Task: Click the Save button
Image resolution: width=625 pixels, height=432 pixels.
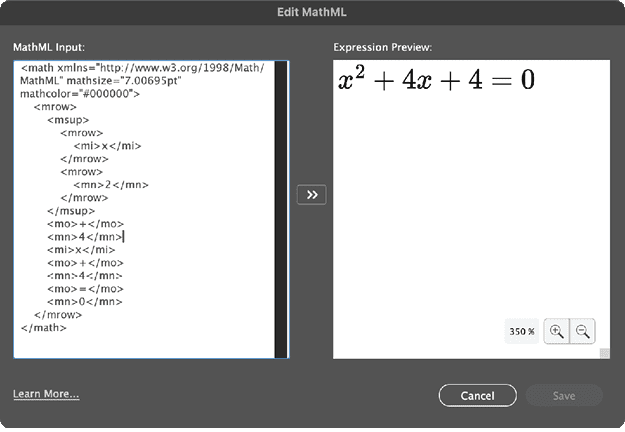Action: (x=564, y=396)
